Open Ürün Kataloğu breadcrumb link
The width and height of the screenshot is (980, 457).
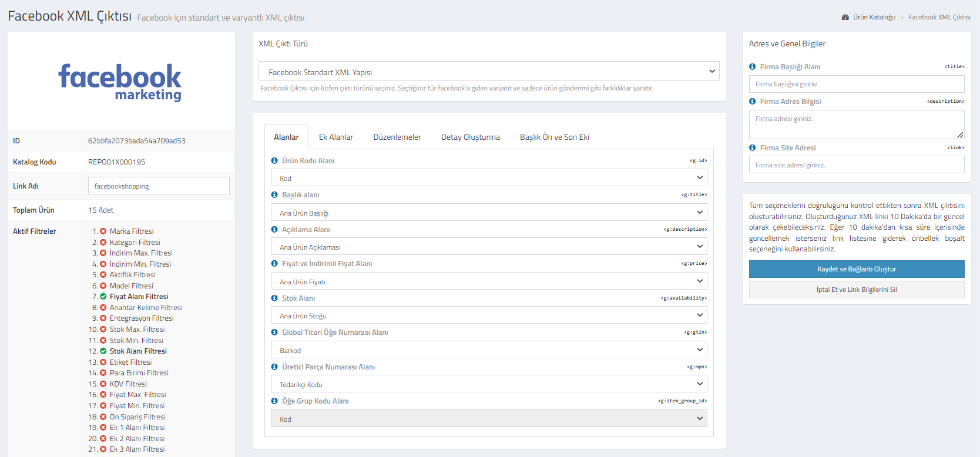874,17
